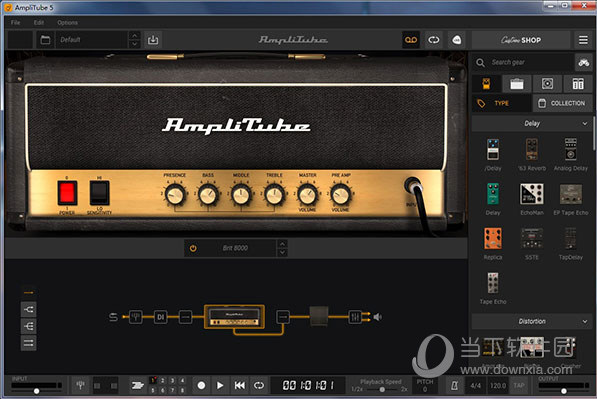Screen dimensions: 597x399
Task: Open the hamburger main menu
Action: [x=583, y=40]
